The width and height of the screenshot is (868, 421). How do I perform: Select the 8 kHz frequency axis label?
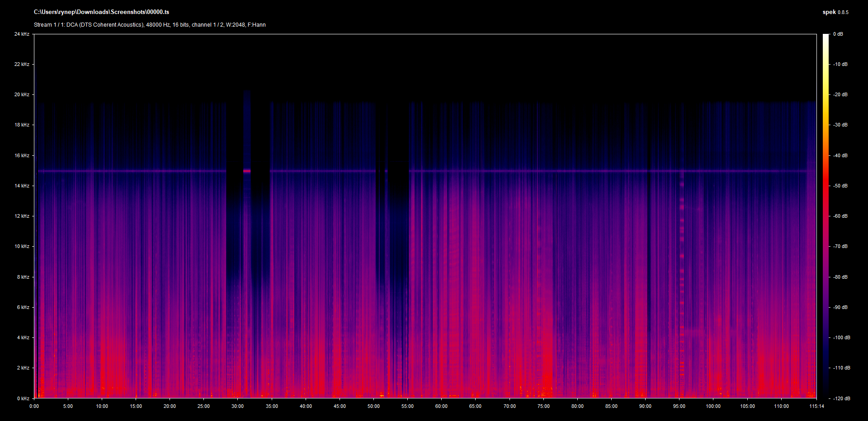(x=23, y=277)
